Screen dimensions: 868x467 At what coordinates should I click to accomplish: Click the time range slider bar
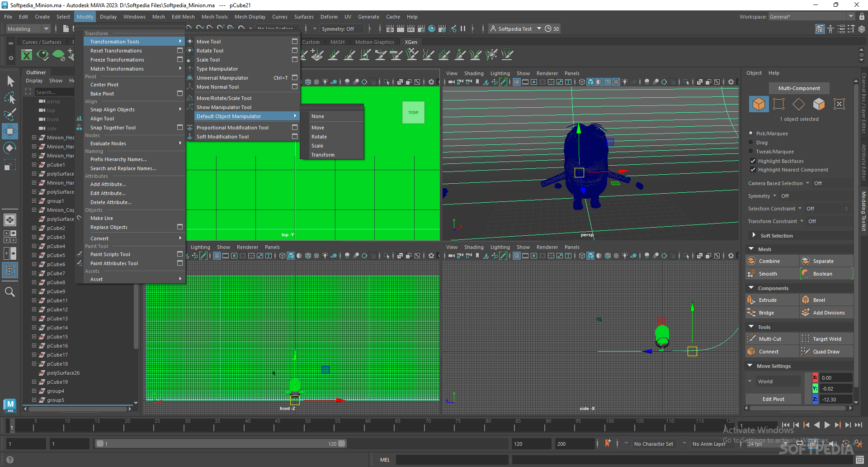(221, 444)
